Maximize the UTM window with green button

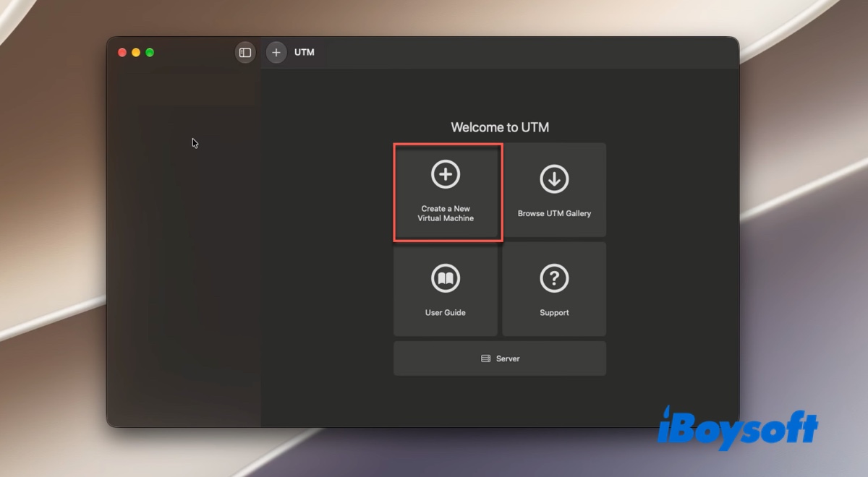[x=150, y=53]
